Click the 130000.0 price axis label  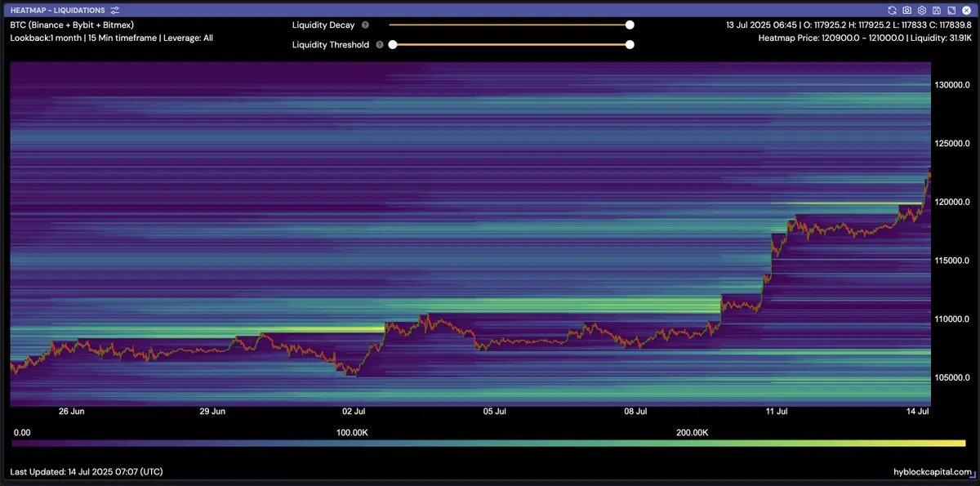click(x=951, y=85)
